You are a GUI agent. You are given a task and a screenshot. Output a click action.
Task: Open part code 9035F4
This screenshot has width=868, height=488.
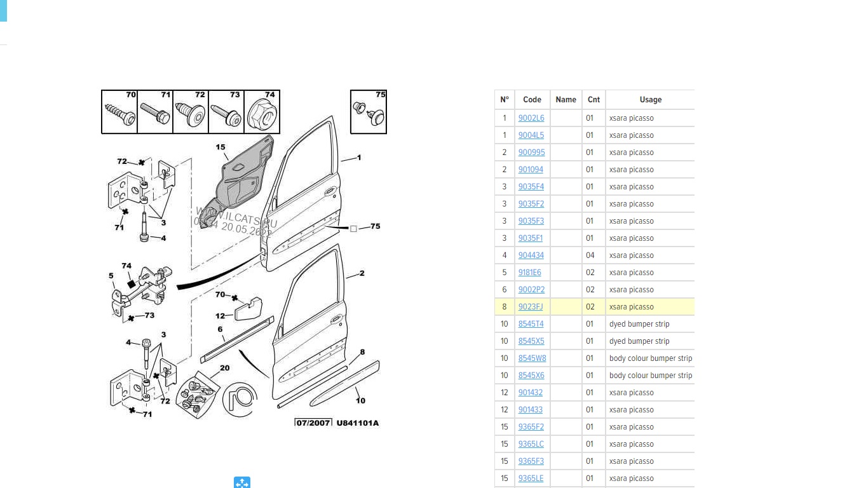[531, 187]
